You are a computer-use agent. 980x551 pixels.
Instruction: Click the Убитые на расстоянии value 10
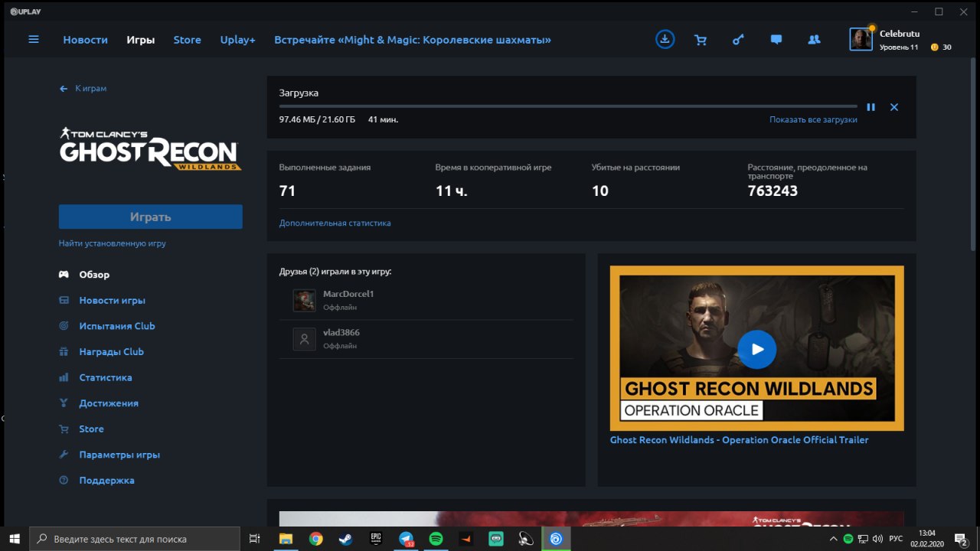tap(600, 191)
